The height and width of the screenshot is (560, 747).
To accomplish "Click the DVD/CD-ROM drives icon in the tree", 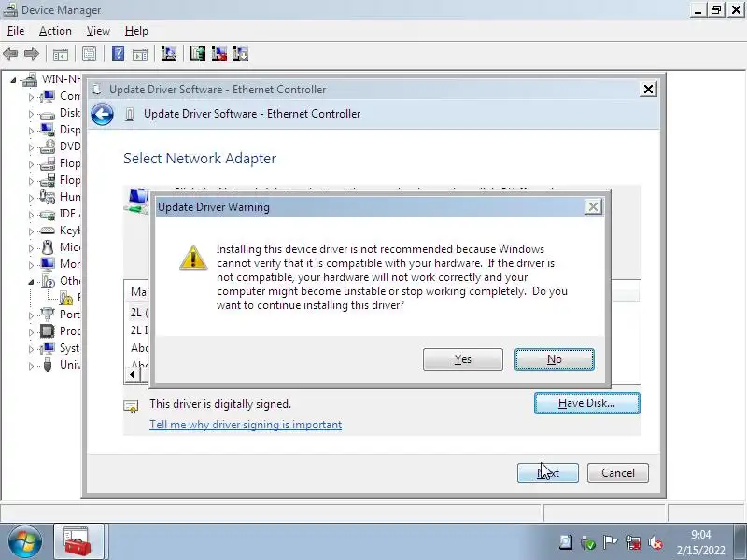I will coord(48,147).
